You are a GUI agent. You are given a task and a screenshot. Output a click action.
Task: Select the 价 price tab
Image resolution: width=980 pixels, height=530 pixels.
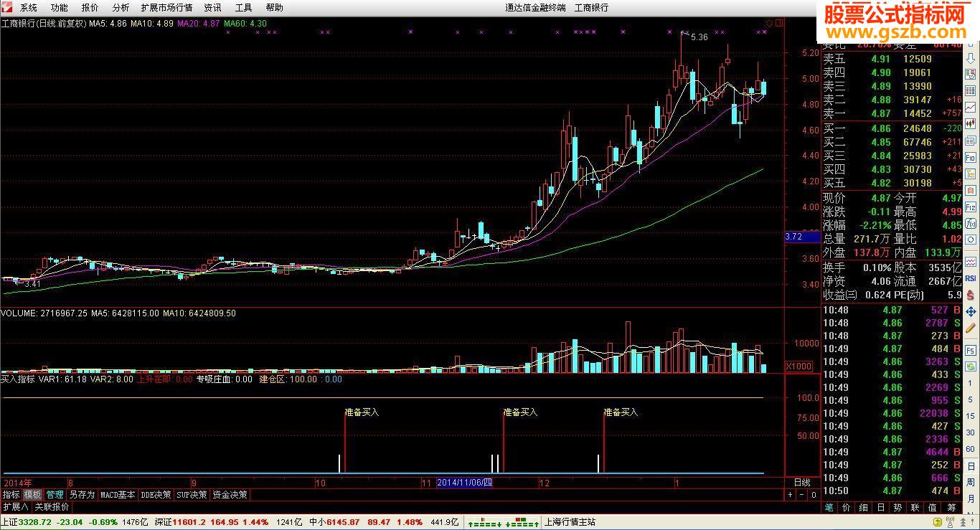(x=847, y=507)
